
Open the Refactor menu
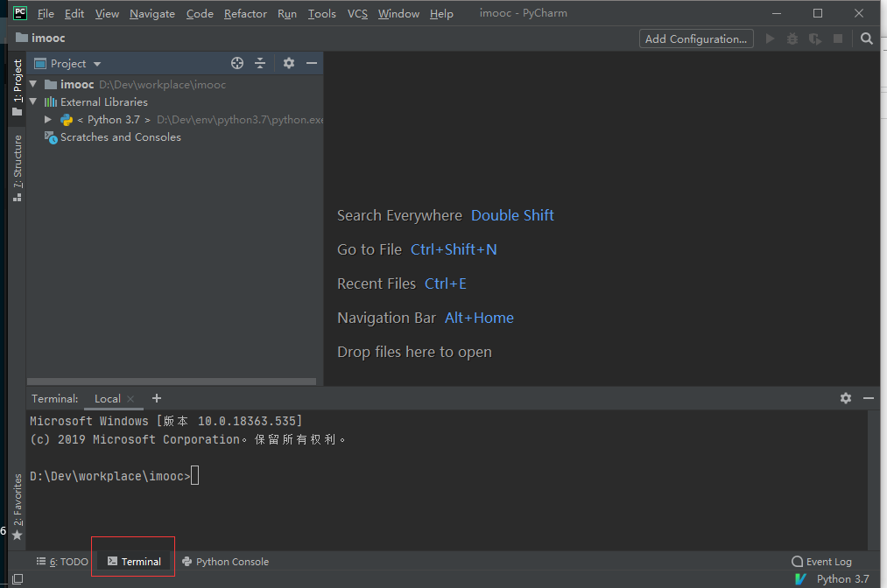[245, 14]
